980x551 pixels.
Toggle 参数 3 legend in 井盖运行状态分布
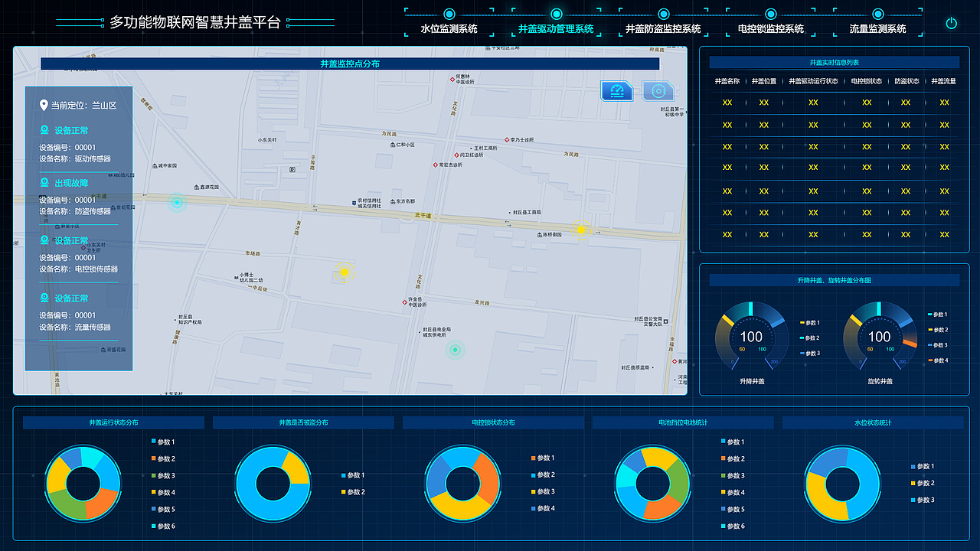coord(163,476)
